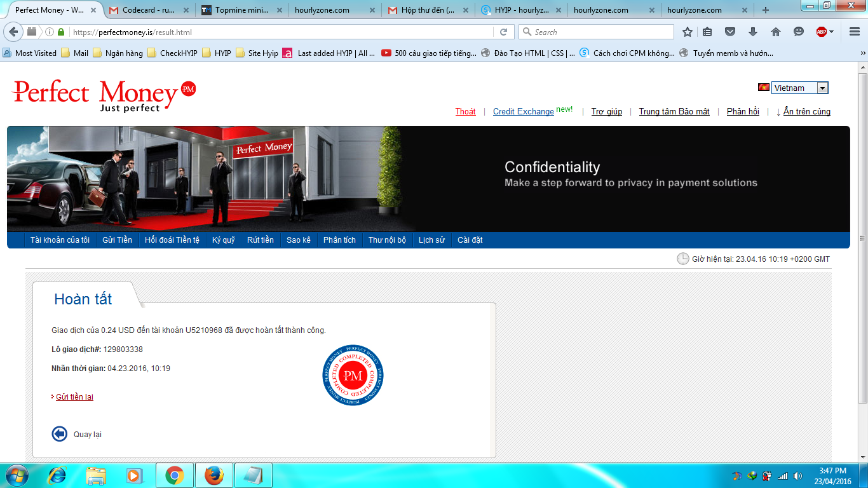Open the Windows Start button
The image size is (868, 488).
17,475
